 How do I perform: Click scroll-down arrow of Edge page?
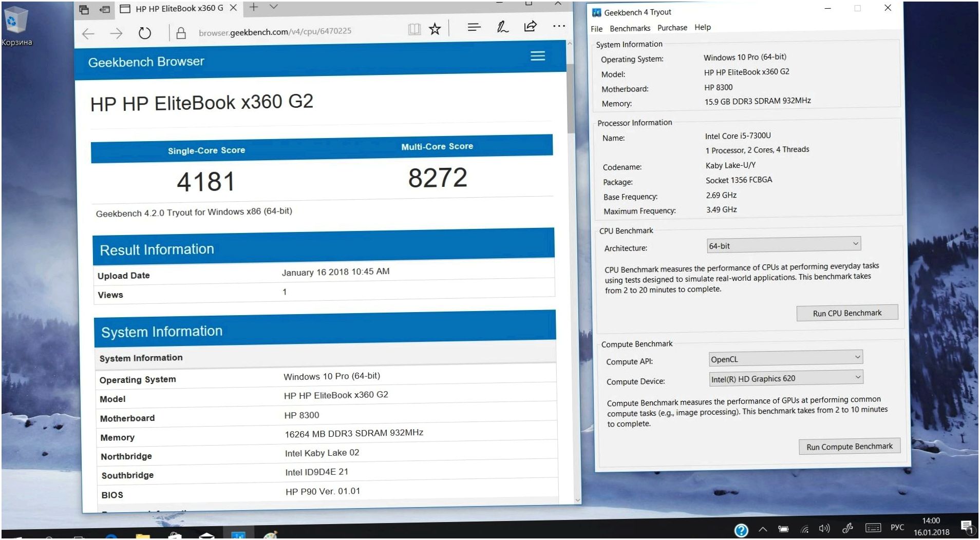pyautogui.click(x=578, y=499)
